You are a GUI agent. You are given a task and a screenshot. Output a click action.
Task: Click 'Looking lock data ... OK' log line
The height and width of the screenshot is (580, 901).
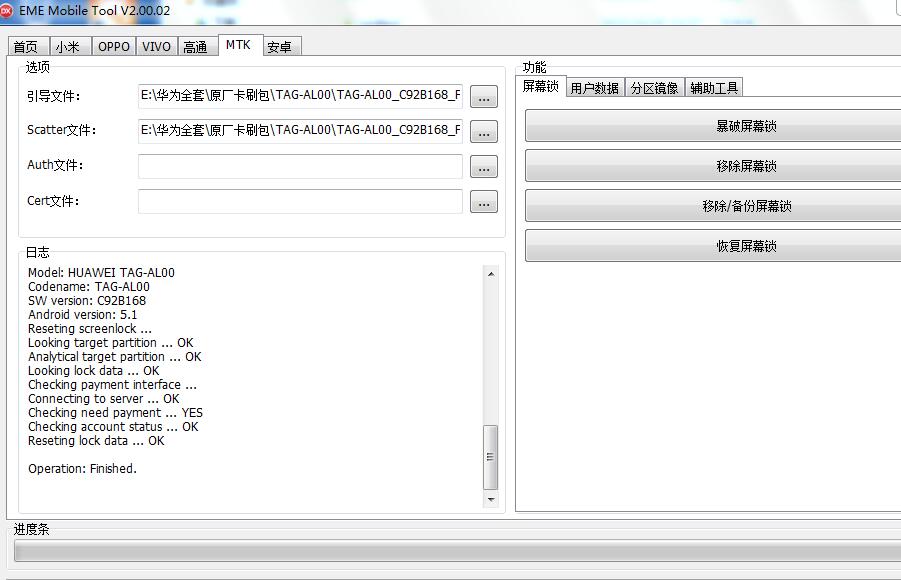pyautogui.click(x=93, y=371)
